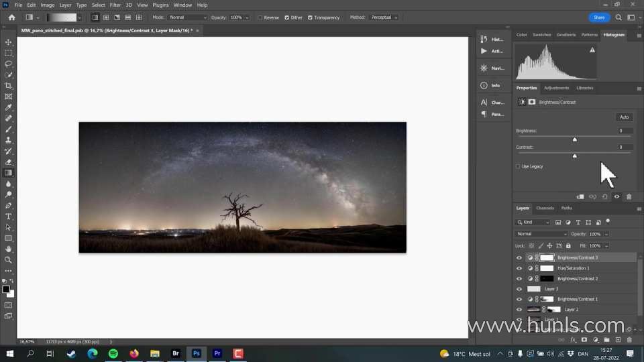Image resolution: width=644 pixels, height=362 pixels.
Task: Select the Hand tool
Action: [x=8, y=249]
